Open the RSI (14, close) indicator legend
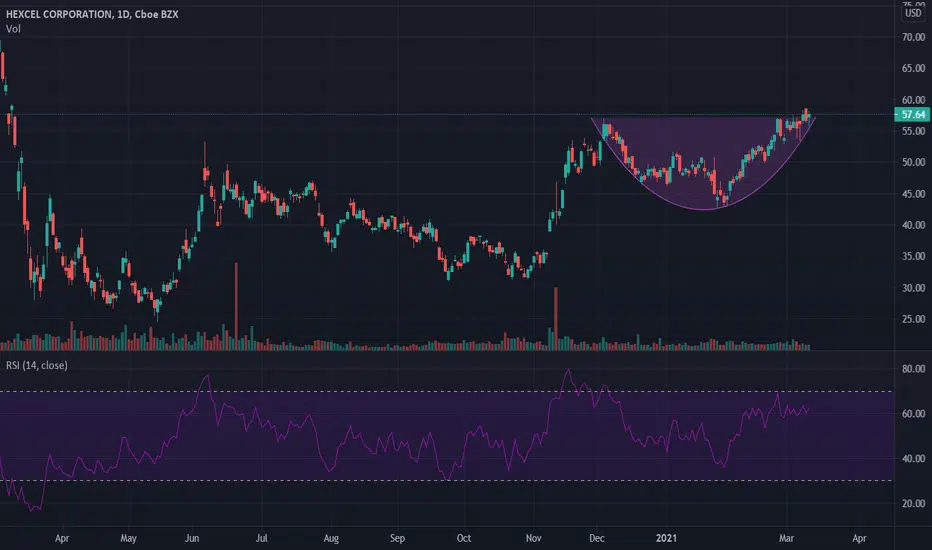Viewport: 932px width, 550px height. [x=37, y=365]
